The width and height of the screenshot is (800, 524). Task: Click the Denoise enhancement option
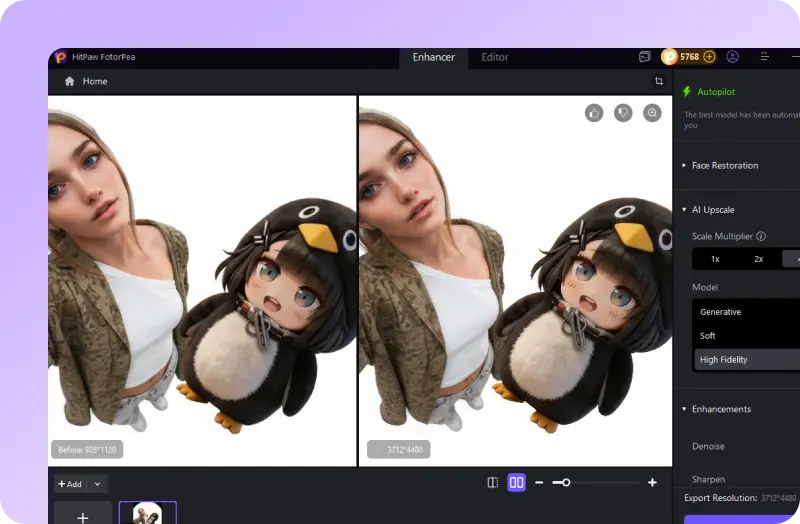click(x=708, y=446)
